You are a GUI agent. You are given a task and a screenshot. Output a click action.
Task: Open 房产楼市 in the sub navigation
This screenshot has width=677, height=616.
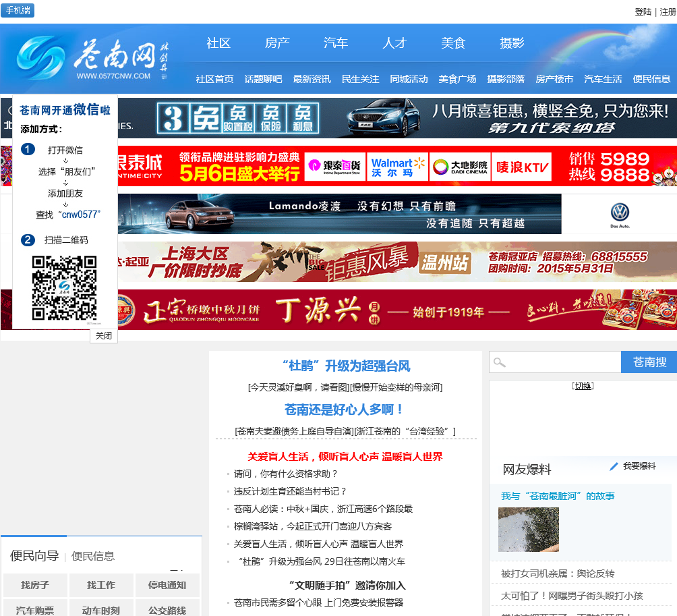[554, 79]
